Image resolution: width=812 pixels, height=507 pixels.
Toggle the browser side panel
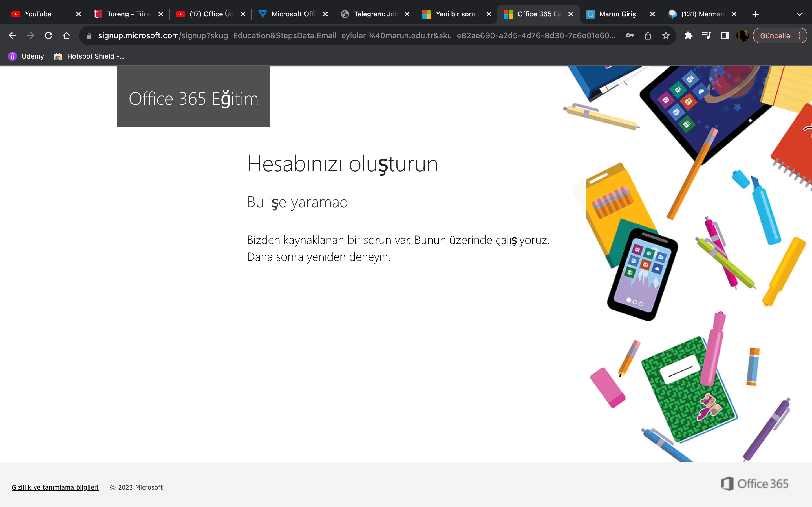pos(724,35)
